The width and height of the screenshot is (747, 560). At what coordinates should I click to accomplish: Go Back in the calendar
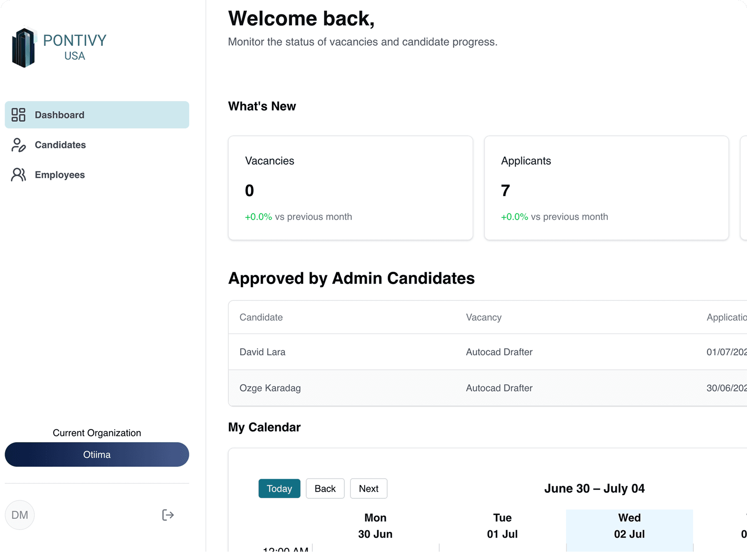point(325,488)
